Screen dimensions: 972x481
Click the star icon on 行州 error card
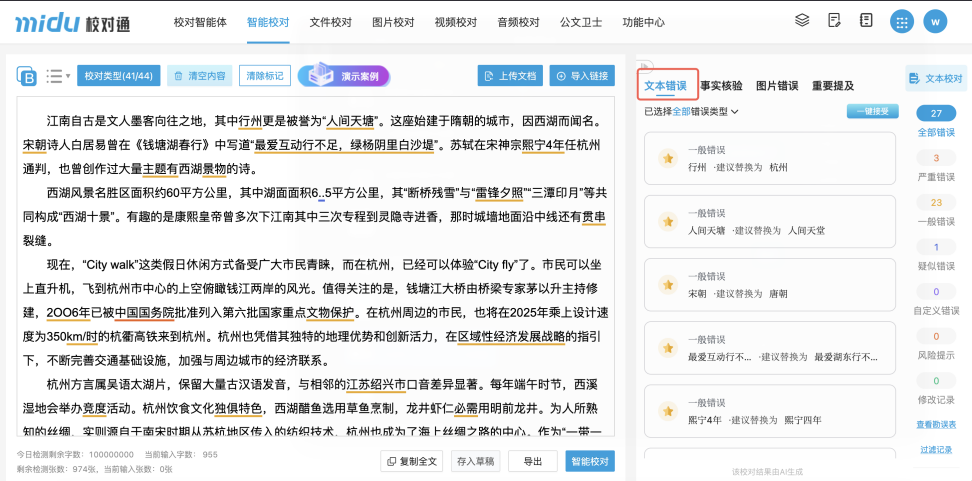click(x=668, y=159)
